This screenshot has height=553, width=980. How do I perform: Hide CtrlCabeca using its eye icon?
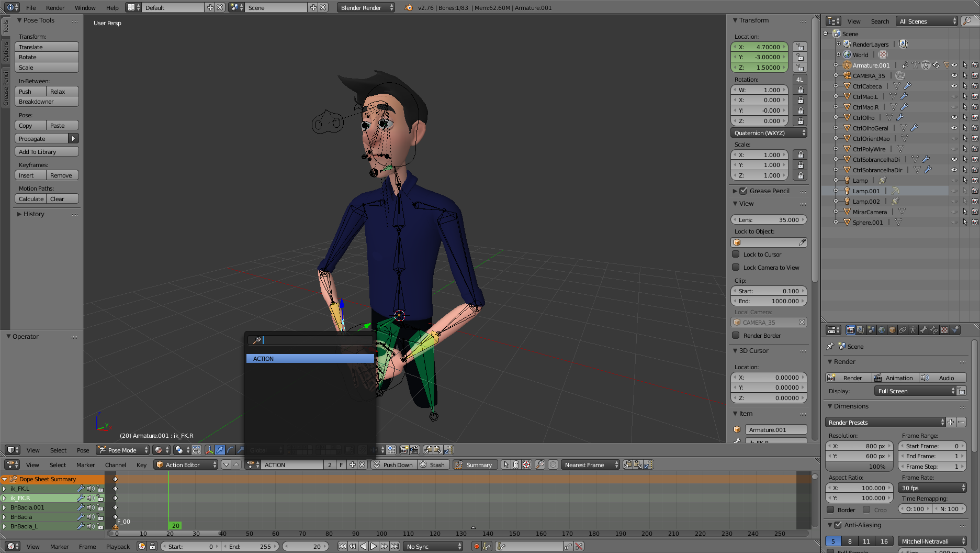(954, 86)
